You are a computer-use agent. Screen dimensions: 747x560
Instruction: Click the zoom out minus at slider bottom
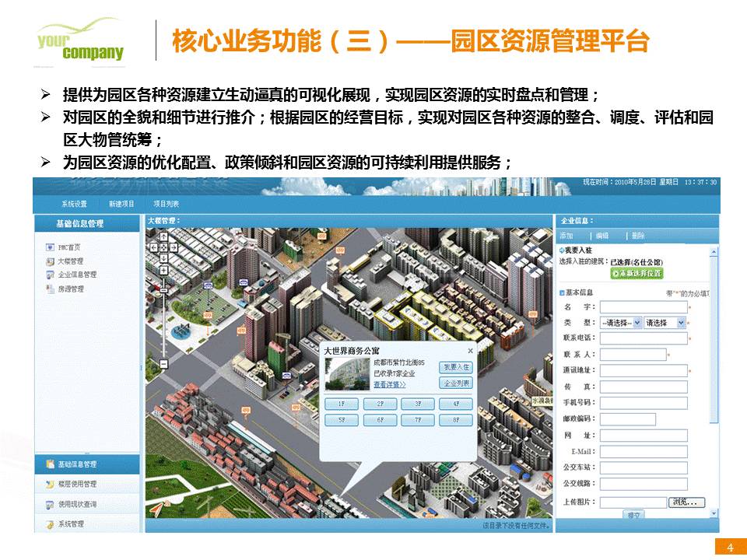pos(163,364)
